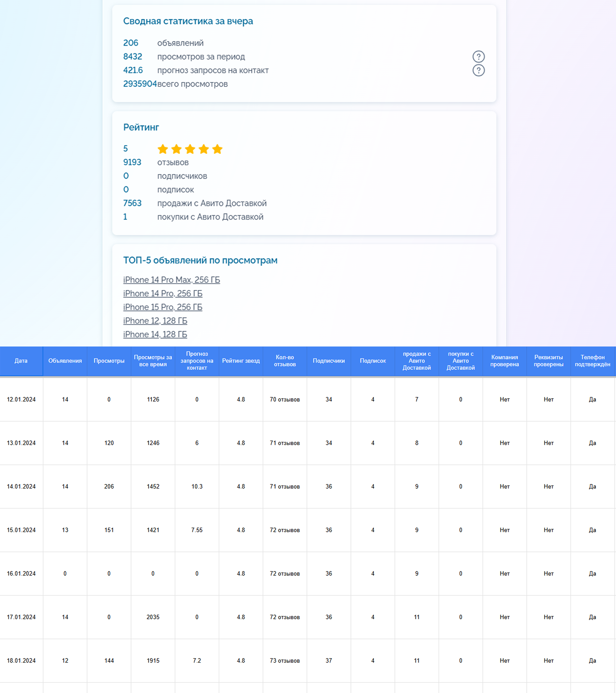Select the 'Рейтинг звезд' column header
Screen dimensions: 616x693
coord(241,361)
